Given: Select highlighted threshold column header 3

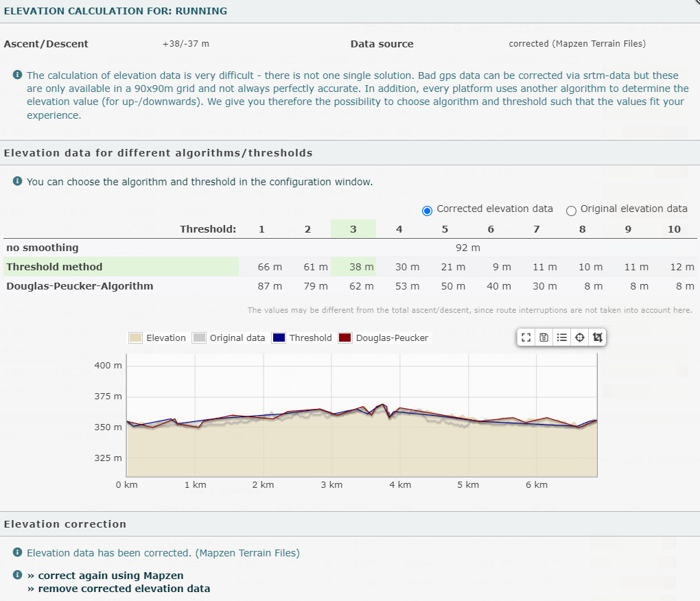Looking at the screenshot, I should pyautogui.click(x=353, y=229).
